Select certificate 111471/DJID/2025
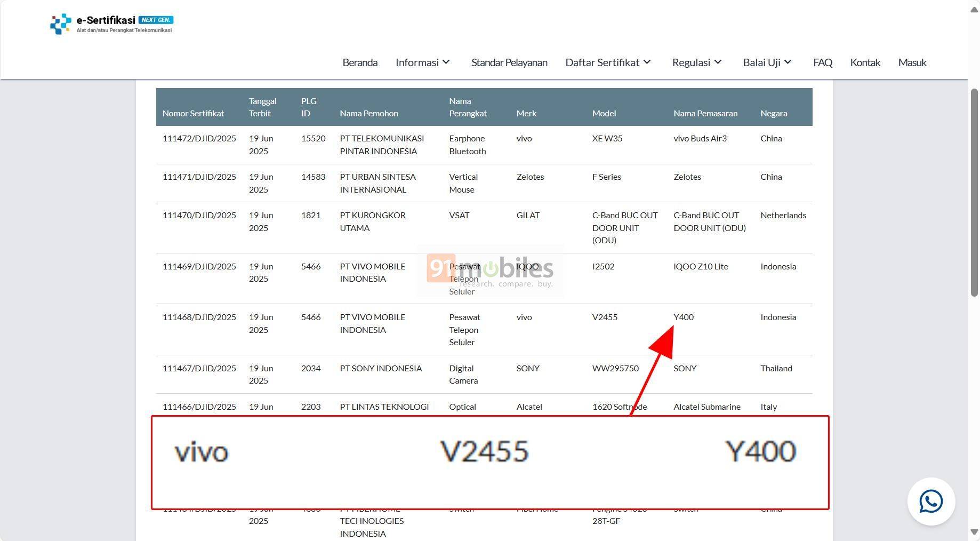This screenshot has width=980, height=541. point(199,177)
